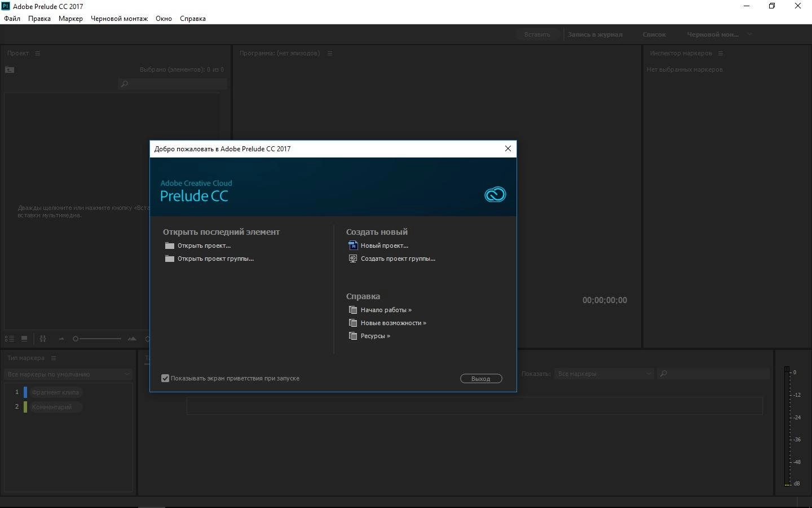Screen dimensions: 812x508
Task: Click the Creative Cloud logo in the welcome banner
Action: pyautogui.click(x=495, y=195)
